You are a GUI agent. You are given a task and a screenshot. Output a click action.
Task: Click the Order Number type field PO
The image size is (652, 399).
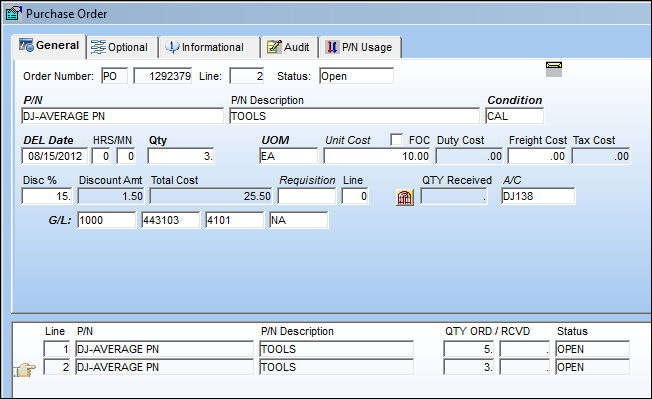coord(114,76)
